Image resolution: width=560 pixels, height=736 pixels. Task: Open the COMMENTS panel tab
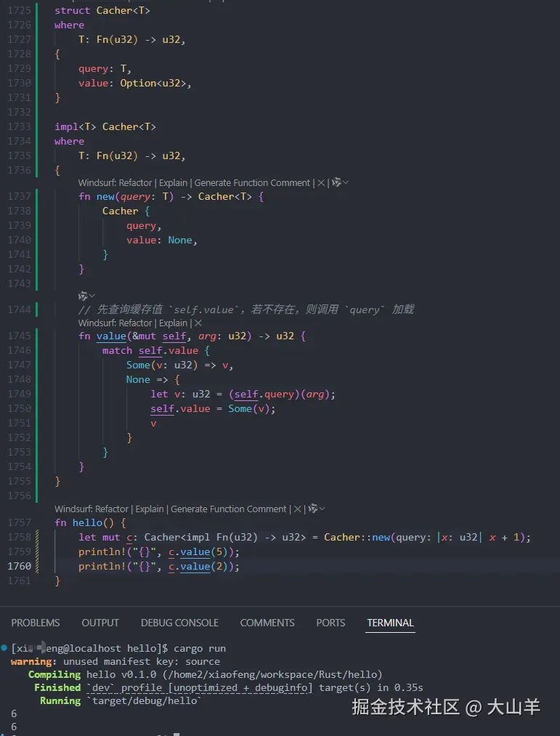[267, 623]
